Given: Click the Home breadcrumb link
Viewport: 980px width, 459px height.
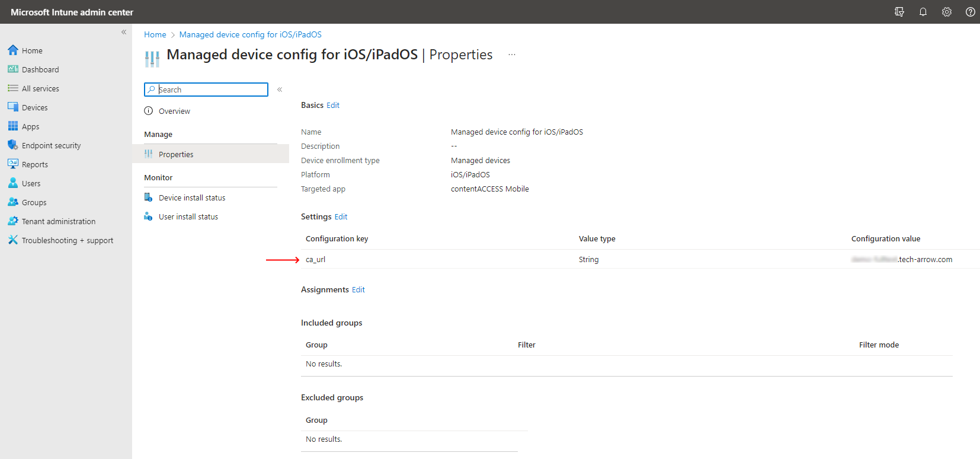Looking at the screenshot, I should click(x=155, y=34).
